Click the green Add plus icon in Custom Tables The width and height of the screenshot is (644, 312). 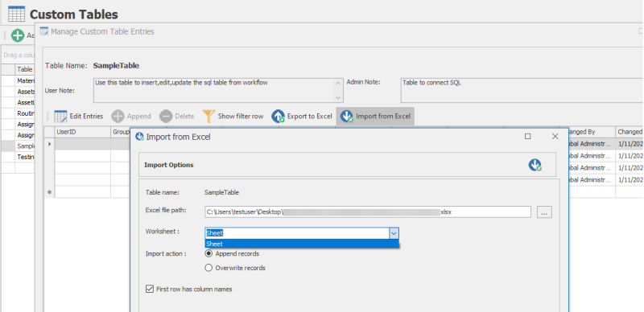click(18, 35)
